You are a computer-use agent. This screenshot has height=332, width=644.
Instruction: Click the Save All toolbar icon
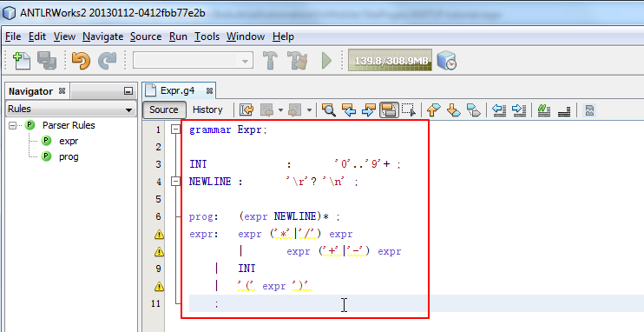[46, 61]
